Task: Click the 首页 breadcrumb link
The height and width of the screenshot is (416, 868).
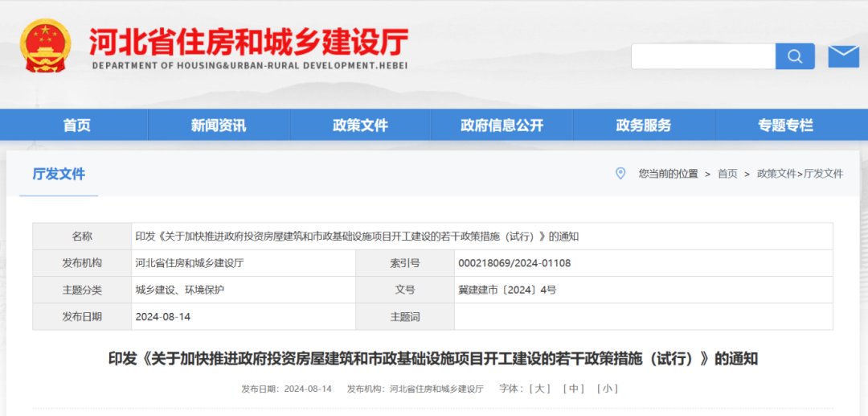Action: pos(727,174)
